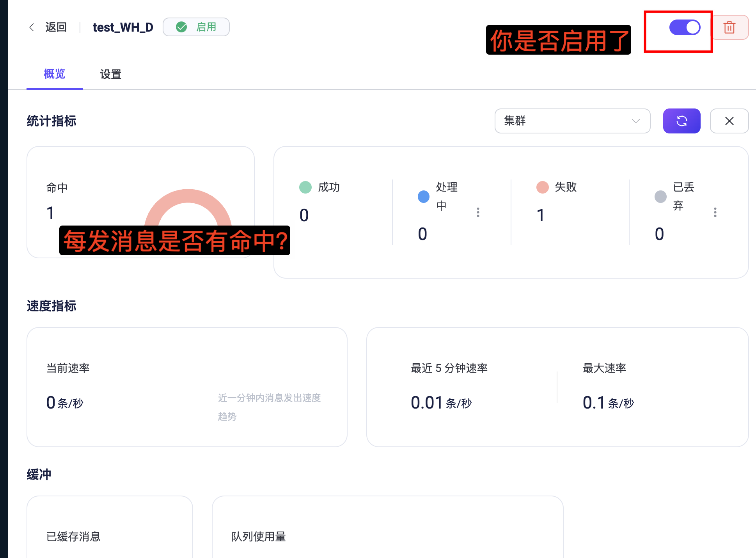Select the 概览 tab
The width and height of the screenshot is (756, 558).
[54, 74]
